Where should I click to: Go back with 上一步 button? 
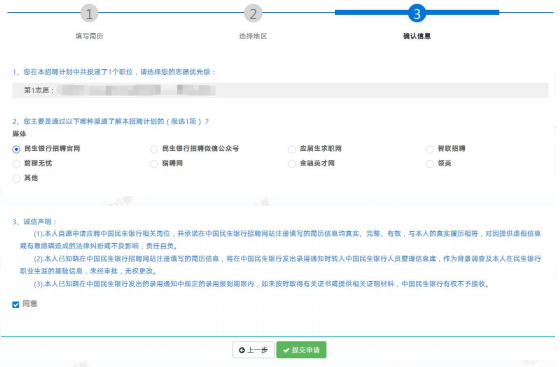pyautogui.click(x=253, y=350)
